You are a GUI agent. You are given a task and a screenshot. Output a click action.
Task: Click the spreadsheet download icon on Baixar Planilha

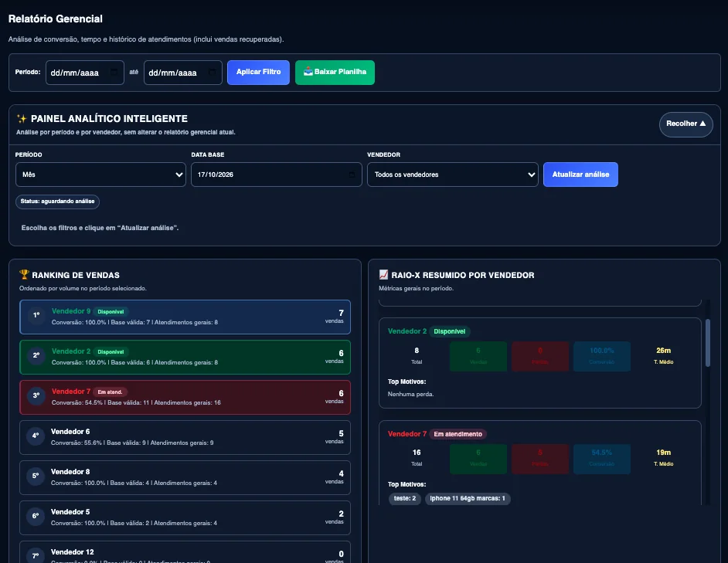pyautogui.click(x=308, y=72)
